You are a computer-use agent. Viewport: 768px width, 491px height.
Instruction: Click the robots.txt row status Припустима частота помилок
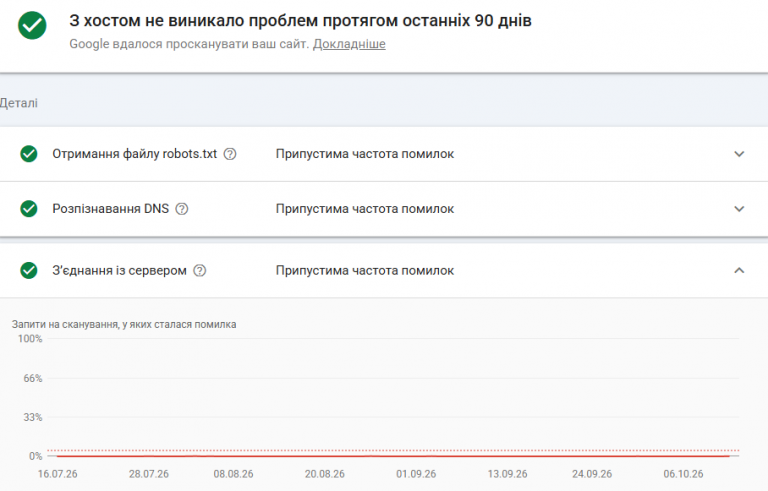[365, 154]
